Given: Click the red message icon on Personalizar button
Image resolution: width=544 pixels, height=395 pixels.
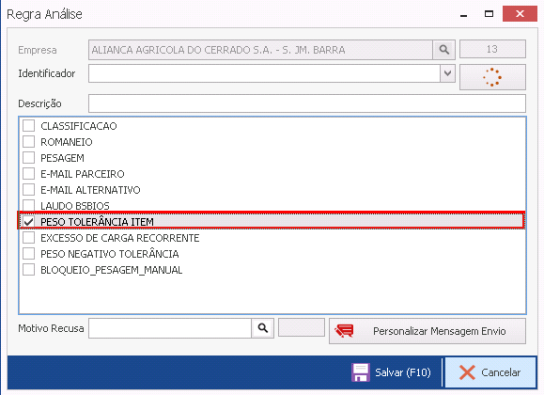Looking at the screenshot, I should [344, 331].
